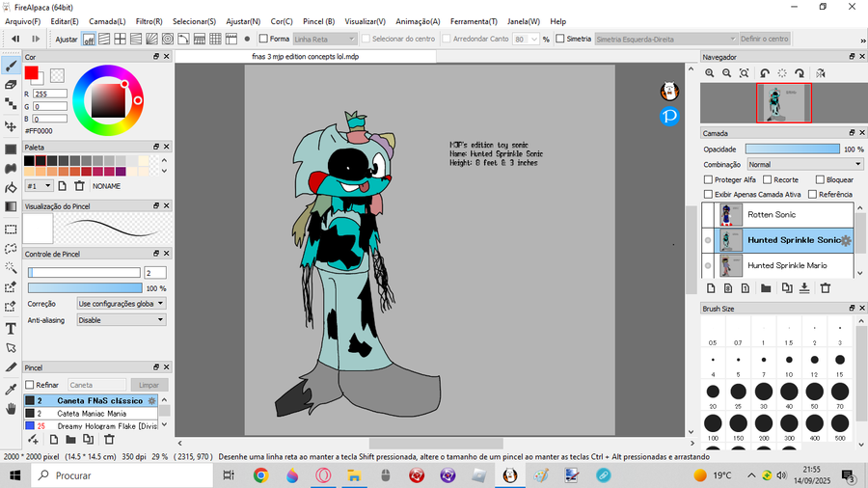Open Simetria Esquerda-Direita dropdown

665,40
